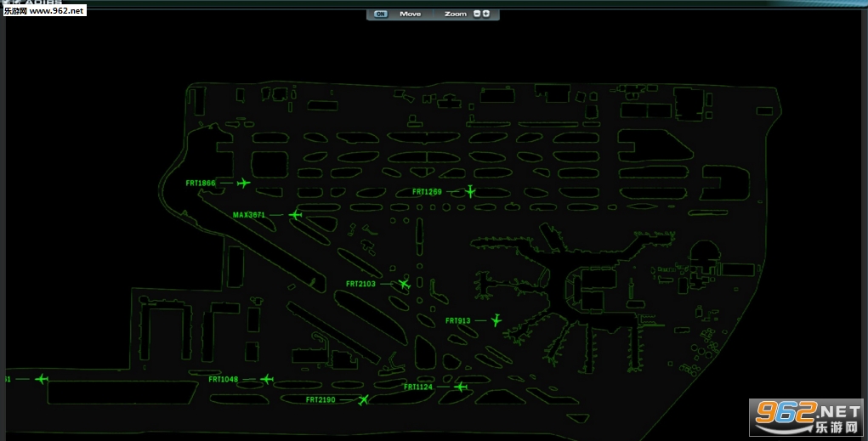Pick the FRT2103 plane icon

(404, 284)
